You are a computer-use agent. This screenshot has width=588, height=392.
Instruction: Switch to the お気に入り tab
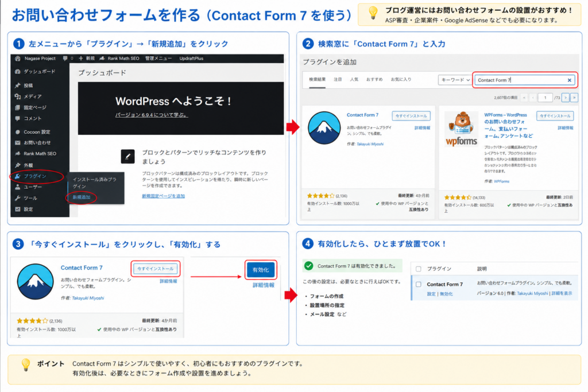[x=401, y=79]
